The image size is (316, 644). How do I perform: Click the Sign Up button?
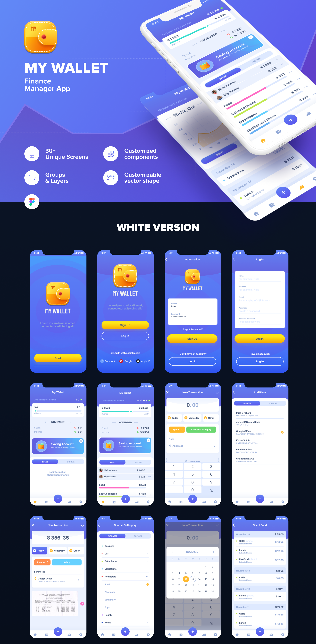click(x=125, y=325)
